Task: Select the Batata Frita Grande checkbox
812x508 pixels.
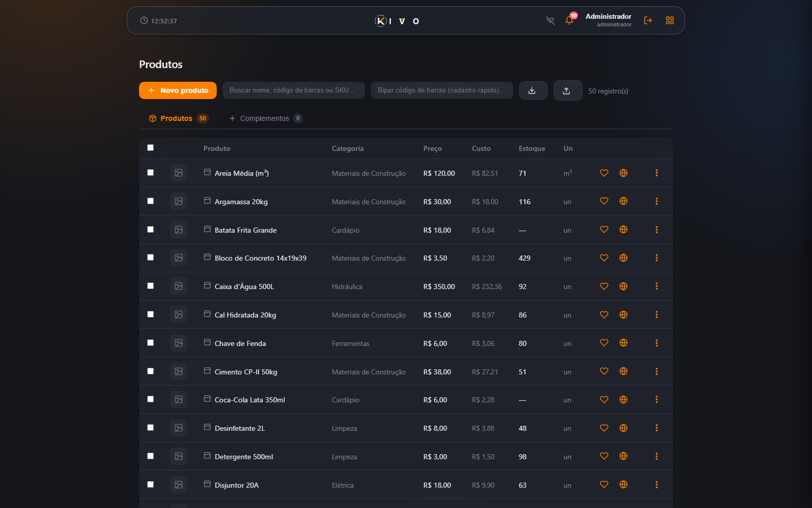Action: point(150,230)
